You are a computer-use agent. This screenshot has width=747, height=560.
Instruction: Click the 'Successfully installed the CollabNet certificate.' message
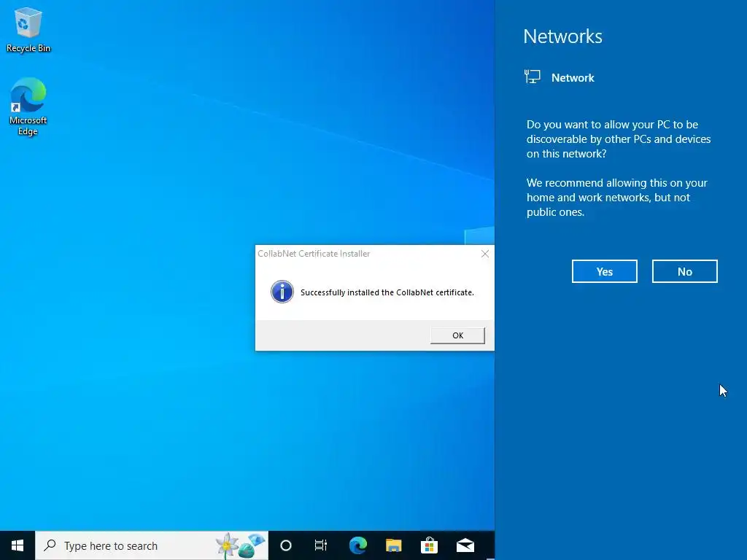(x=387, y=292)
